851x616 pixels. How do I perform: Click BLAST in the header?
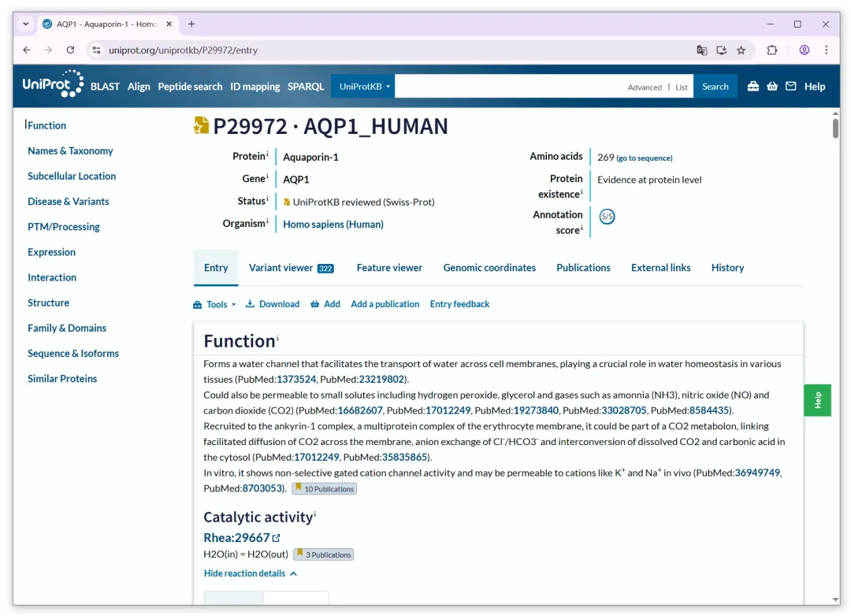106,87
